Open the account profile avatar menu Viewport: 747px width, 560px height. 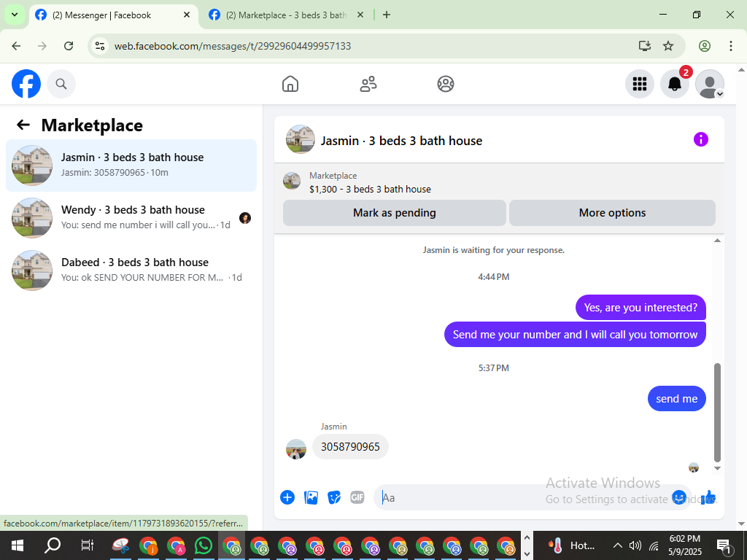[x=710, y=84]
